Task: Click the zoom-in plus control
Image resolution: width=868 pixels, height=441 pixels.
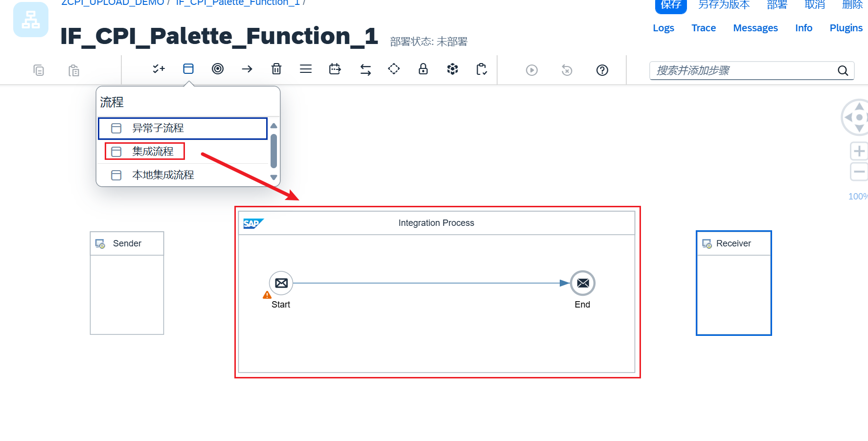Action: (859, 151)
